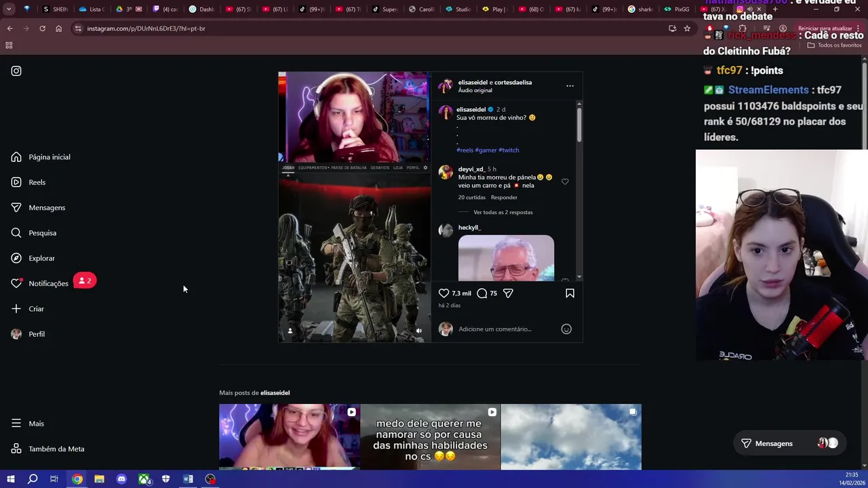Like deyvi_xd_'s comment with heart icon
Screen dimensions: 868x488
pyautogui.click(x=565, y=182)
